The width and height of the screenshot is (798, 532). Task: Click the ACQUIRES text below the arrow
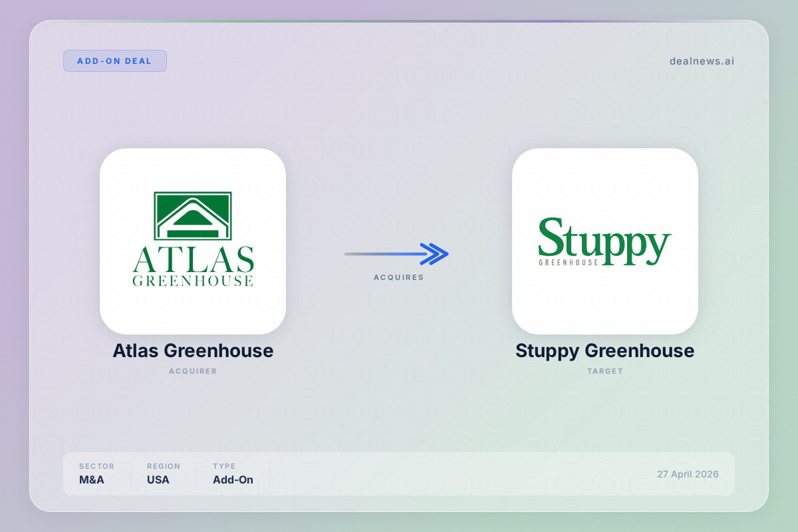coord(398,277)
